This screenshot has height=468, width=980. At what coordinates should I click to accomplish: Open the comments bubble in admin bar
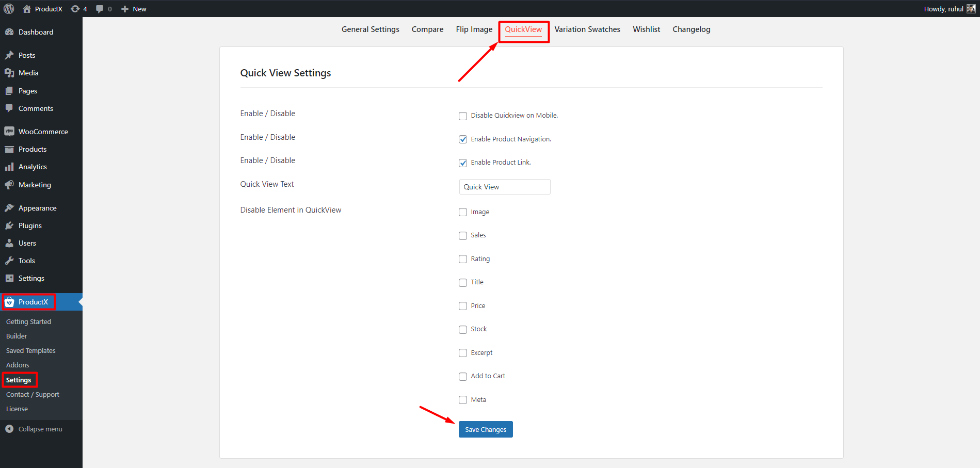(99, 8)
